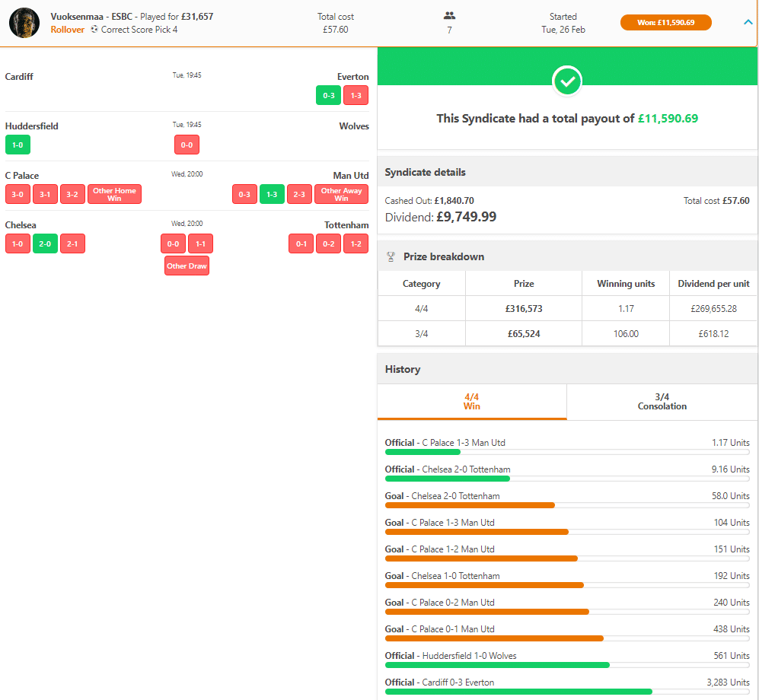Screen dimensions: 759x700
Task: Click the Huddersfield v Wolves 0-0 draw chip
Action: [x=187, y=145]
